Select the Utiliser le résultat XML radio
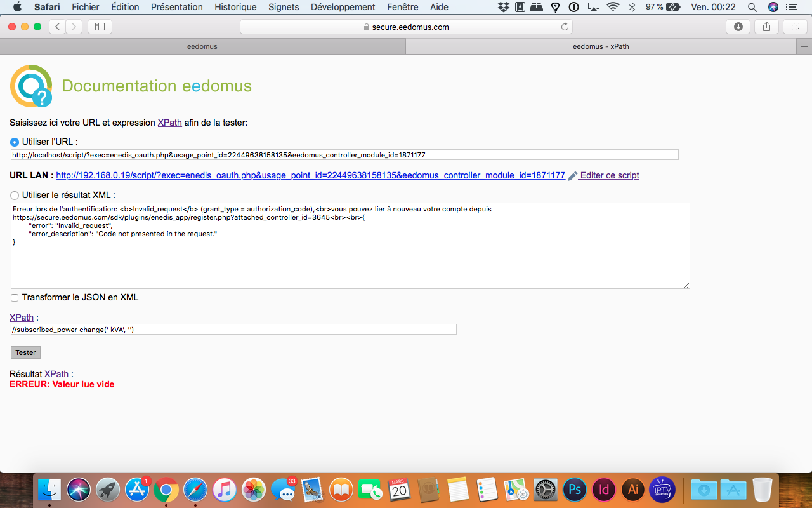 pos(15,196)
